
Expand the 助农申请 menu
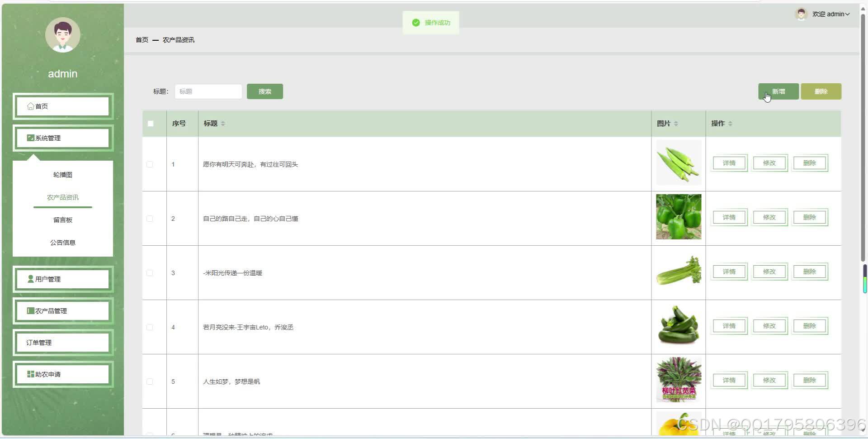coord(63,374)
